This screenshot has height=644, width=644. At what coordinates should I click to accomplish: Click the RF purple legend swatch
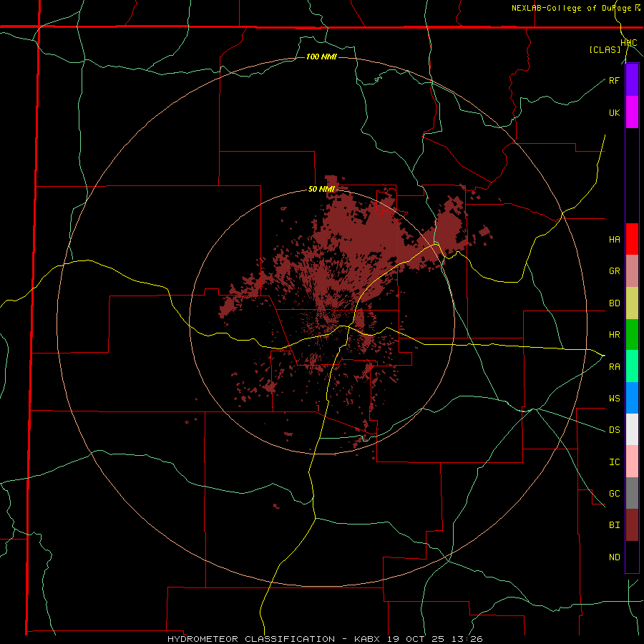pos(632,80)
